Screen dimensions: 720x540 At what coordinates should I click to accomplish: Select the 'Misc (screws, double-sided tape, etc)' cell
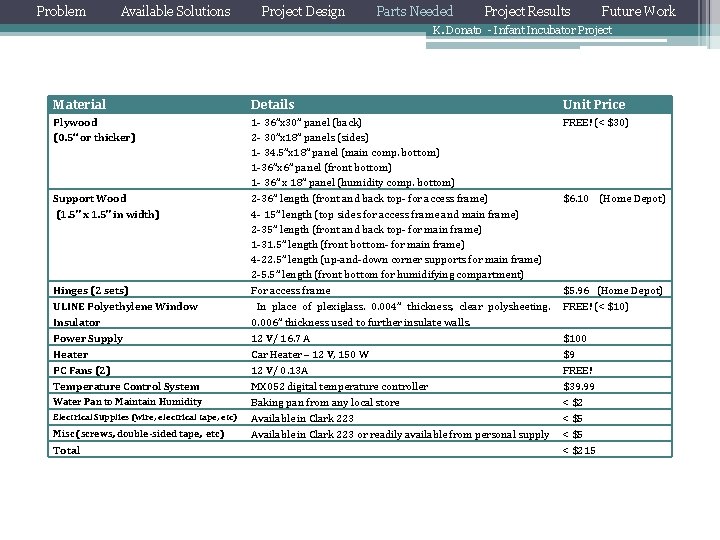click(139, 434)
